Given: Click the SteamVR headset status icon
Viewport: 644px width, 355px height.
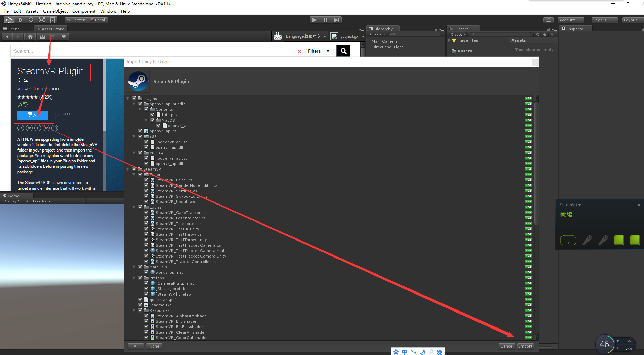Looking at the screenshot, I should (x=568, y=240).
